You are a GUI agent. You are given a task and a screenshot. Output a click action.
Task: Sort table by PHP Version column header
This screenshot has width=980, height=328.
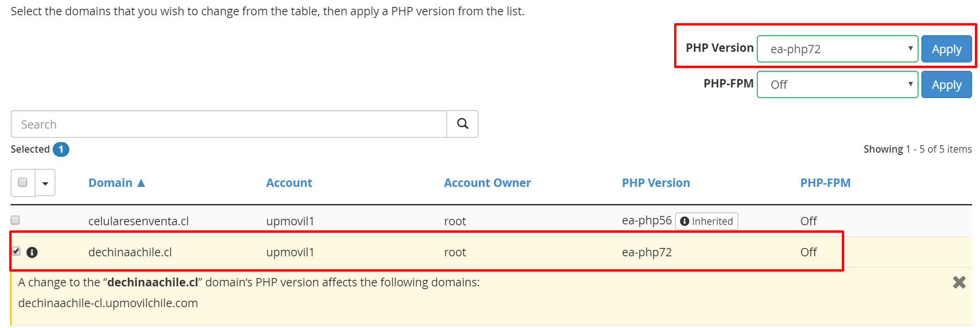pyautogui.click(x=656, y=183)
